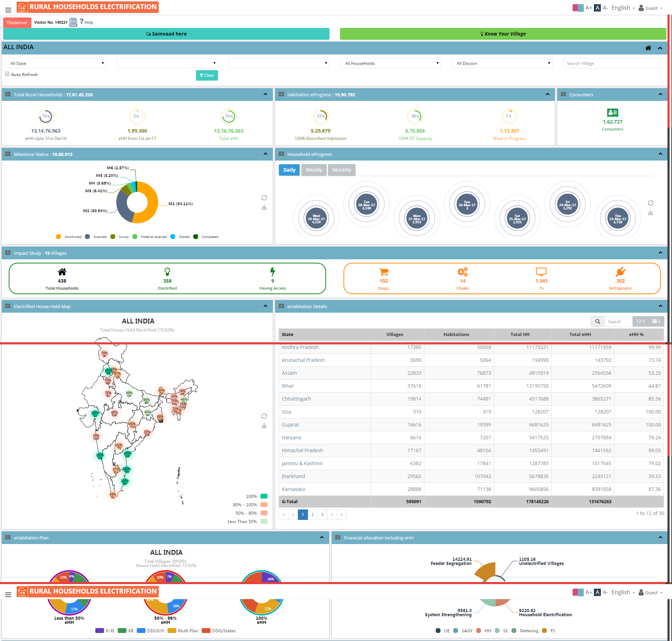Click the Less Than 50% legend swatch
Screen dimensions: 672x641
coord(264,521)
